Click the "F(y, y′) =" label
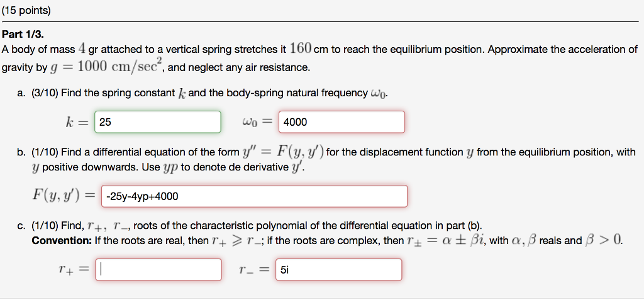Image resolution: width=644 pixels, height=300 pixels. (x=63, y=196)
